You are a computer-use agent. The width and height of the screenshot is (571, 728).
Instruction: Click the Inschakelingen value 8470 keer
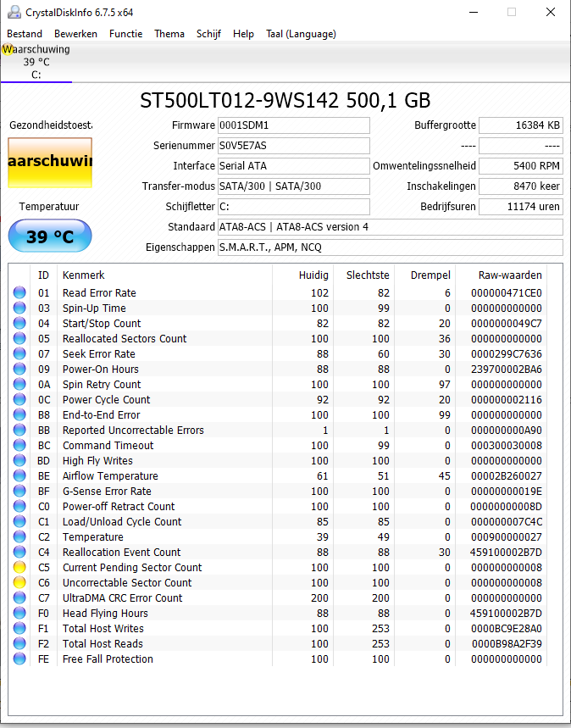[521, 186]
